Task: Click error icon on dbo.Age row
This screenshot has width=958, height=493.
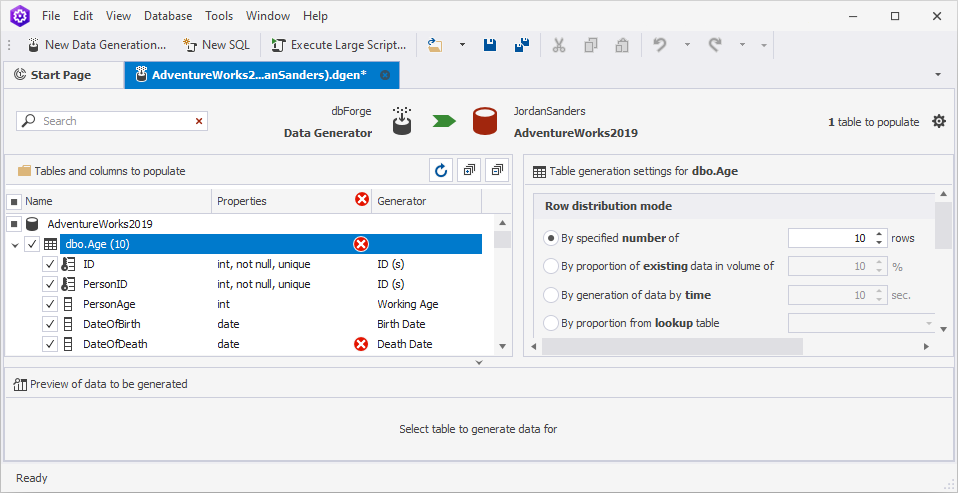Action: tap(361, 244)
